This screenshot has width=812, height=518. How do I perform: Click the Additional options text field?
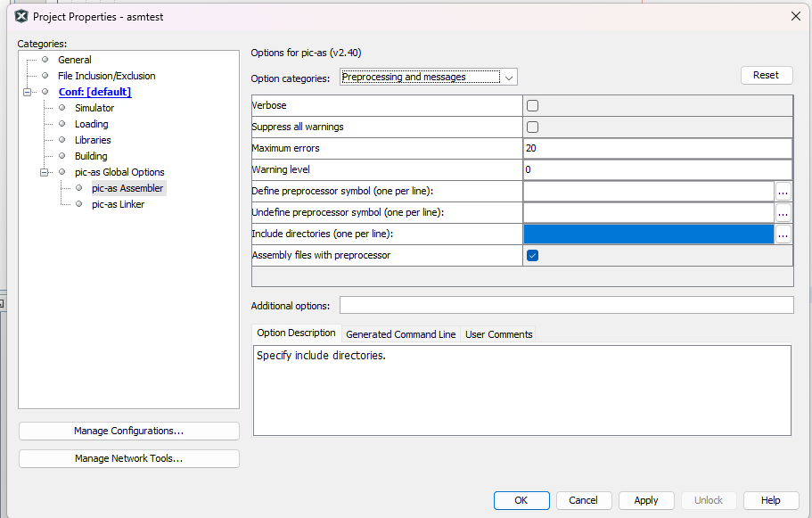coord(566,306)
